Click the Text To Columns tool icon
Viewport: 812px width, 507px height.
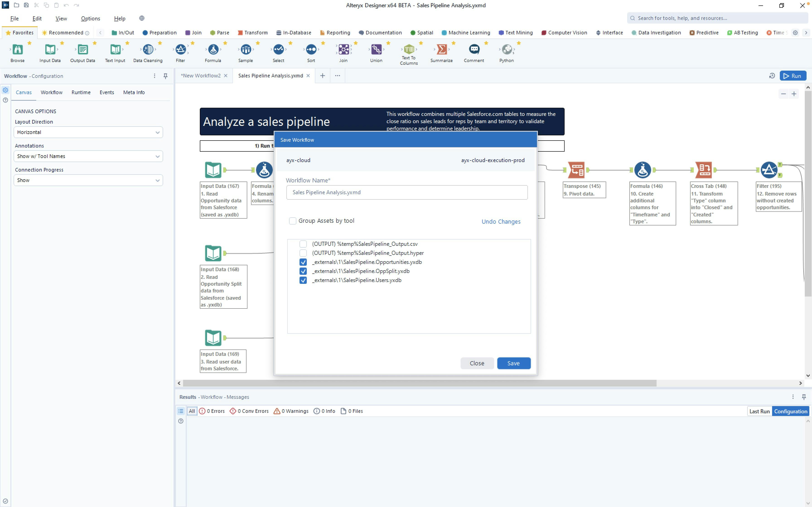click(x=409, y=50)
